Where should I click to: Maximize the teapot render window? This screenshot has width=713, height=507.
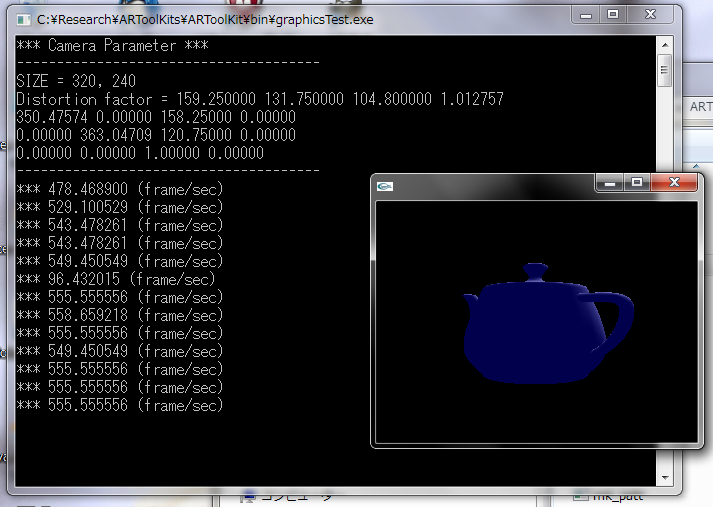(637, 183)
